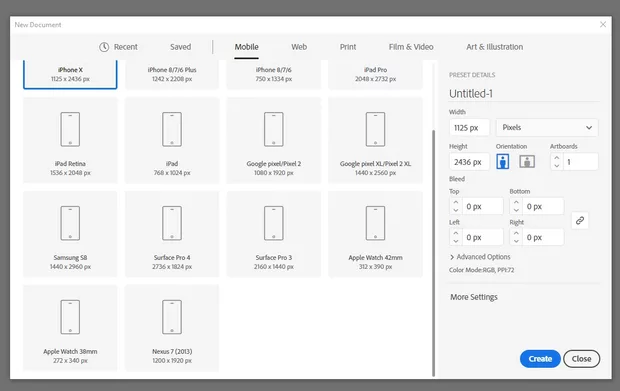Set portrait orientation
The image size is (620, 391).
click(503, 162)
